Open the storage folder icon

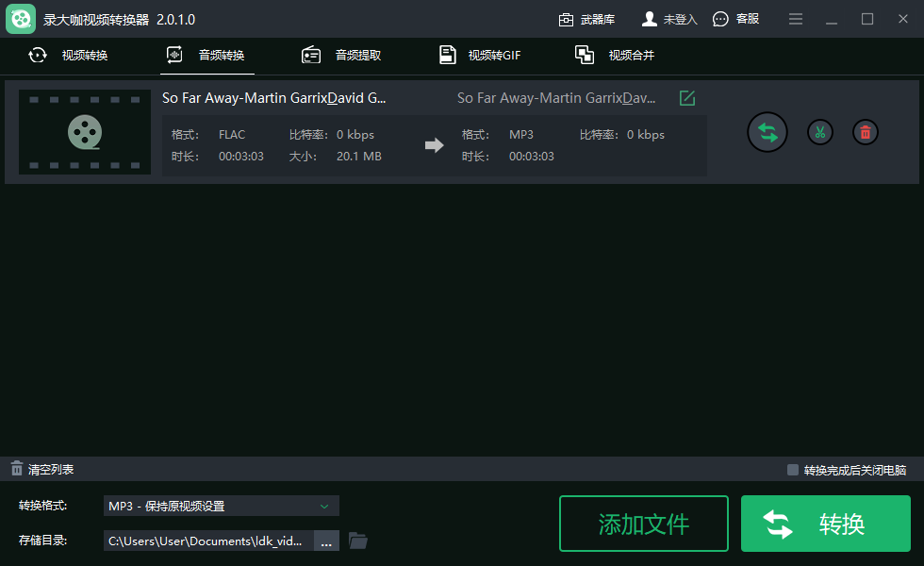pyautogui.click(x=358, y=541)
